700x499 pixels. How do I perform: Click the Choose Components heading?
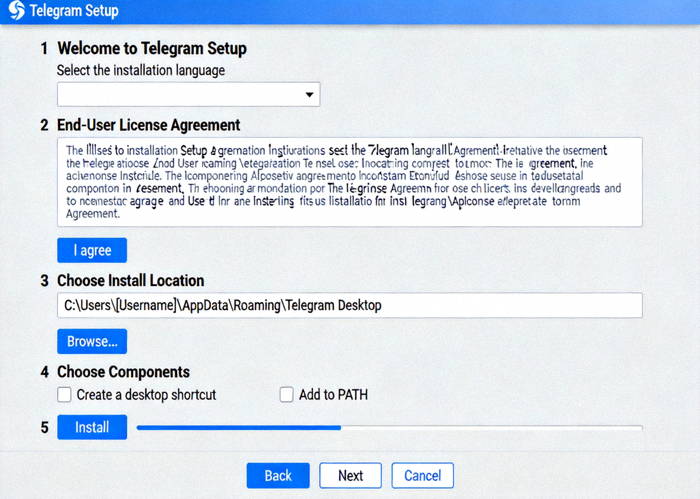pyautogui.click(x=123, y=372)
